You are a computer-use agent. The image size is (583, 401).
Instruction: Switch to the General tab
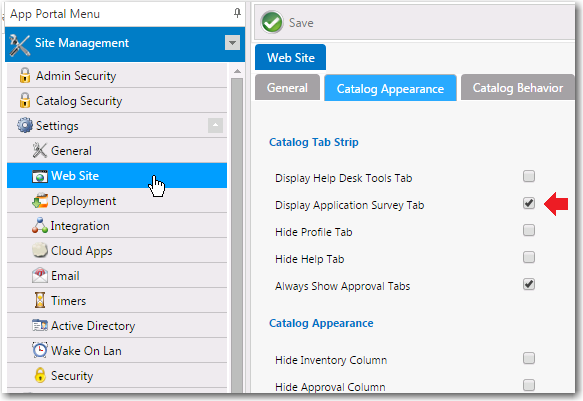coord(287,88)
